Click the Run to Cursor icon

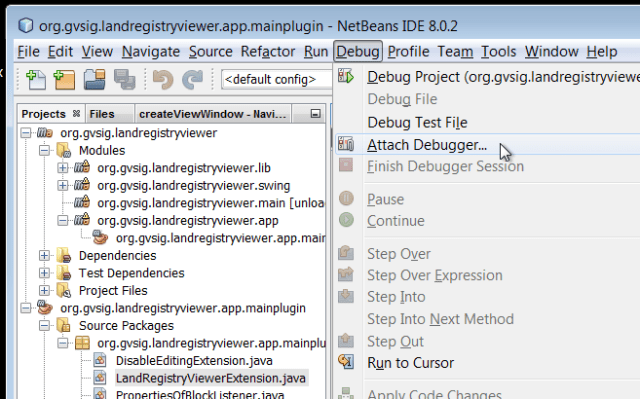[x=346, y=361]
